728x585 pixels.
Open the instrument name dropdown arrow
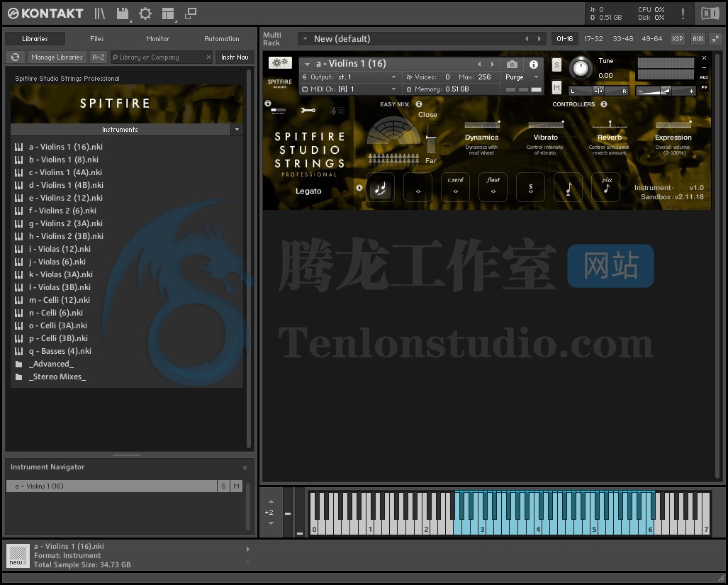(307, 64)
